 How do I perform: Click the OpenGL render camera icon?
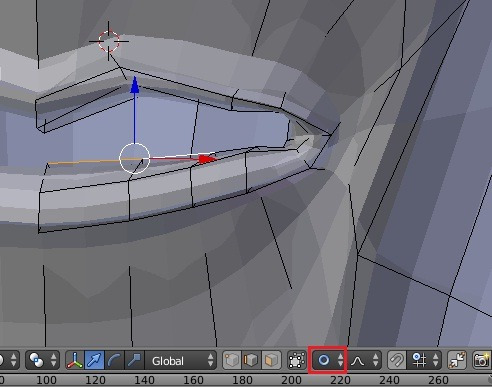(481, 360)
